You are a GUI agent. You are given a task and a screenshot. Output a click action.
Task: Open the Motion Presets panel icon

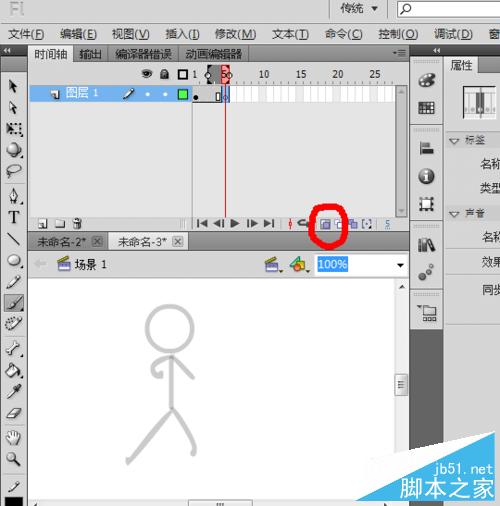426,272
